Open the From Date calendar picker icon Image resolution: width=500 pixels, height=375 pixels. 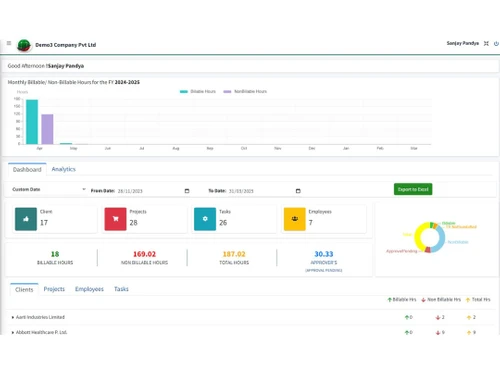[x=187, y=191]
